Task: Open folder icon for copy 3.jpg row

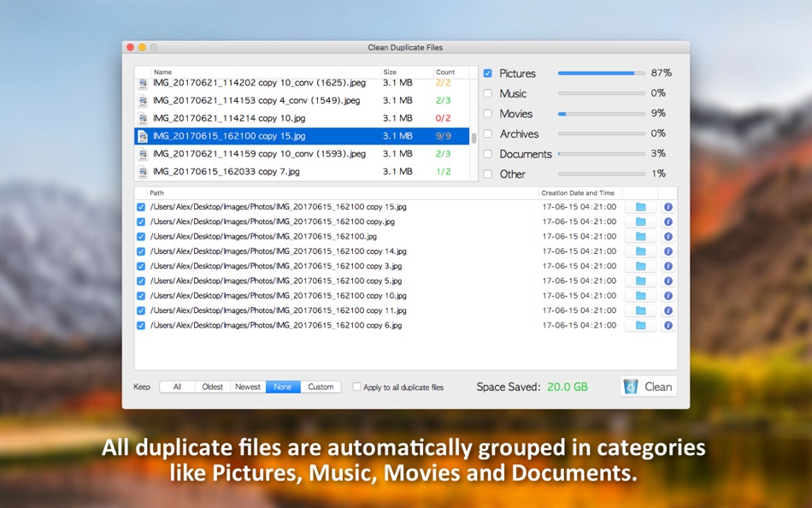Action: [640, 266]
